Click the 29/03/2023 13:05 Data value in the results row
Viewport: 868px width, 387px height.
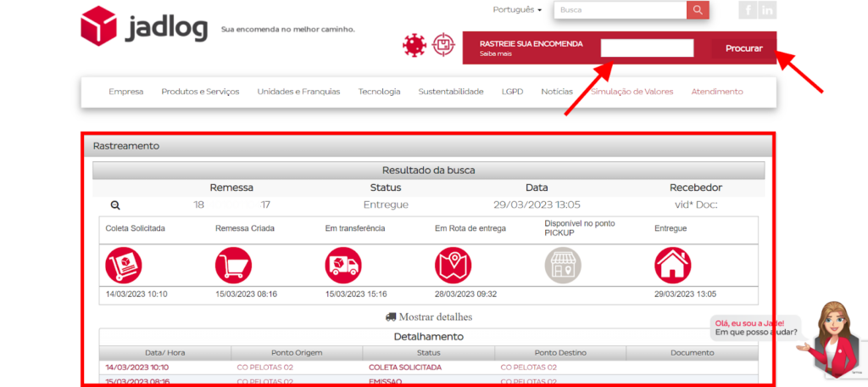(537, 205)
